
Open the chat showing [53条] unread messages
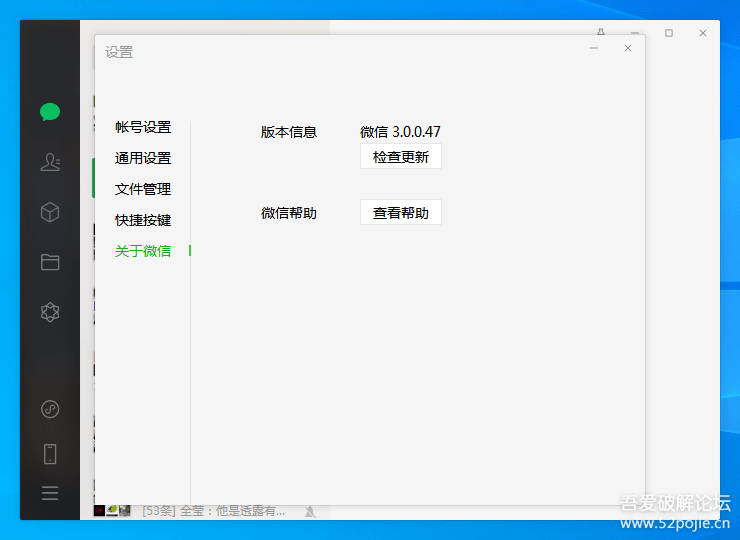pos(212,511)
